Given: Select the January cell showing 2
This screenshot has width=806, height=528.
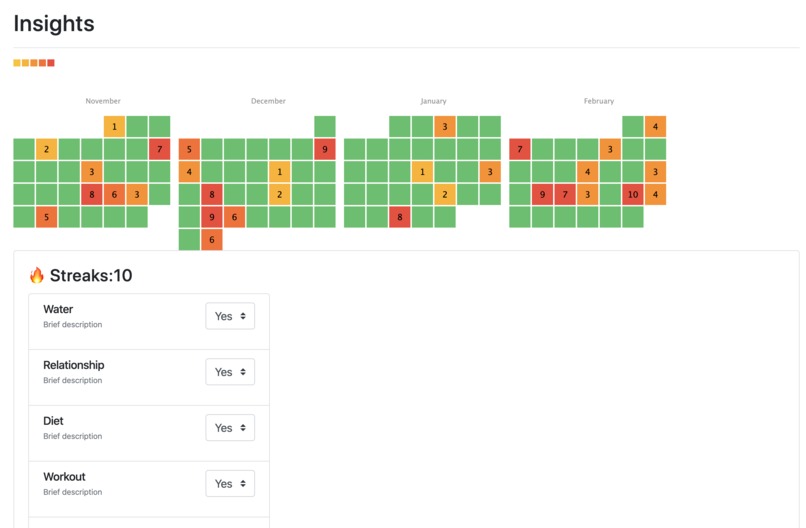Looking at the screenshot, I should click(445, 194).
